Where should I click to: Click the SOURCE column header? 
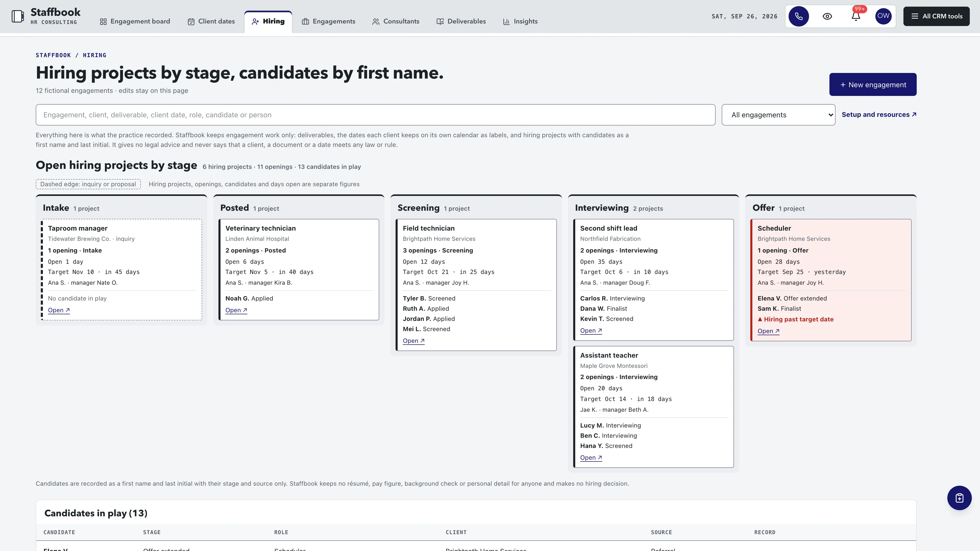pyautogui.click(x=661, y=532)
